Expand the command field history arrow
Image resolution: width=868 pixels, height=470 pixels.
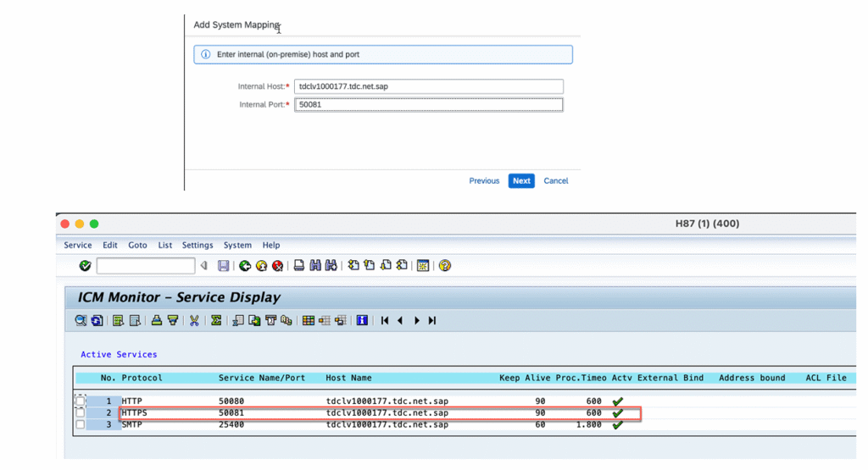[203, 266]
